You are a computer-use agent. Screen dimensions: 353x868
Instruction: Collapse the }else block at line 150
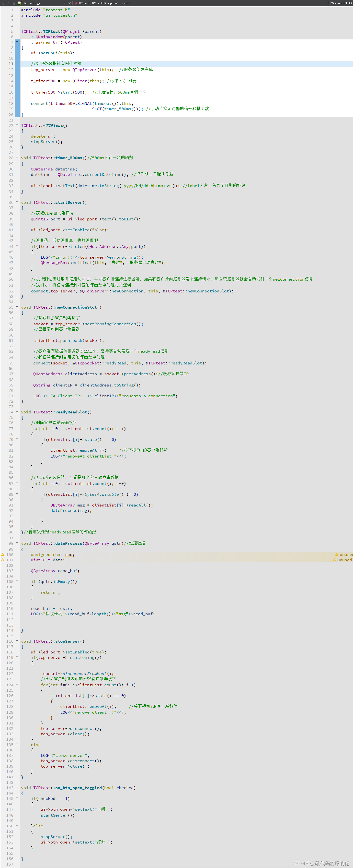tap(17, 826)
